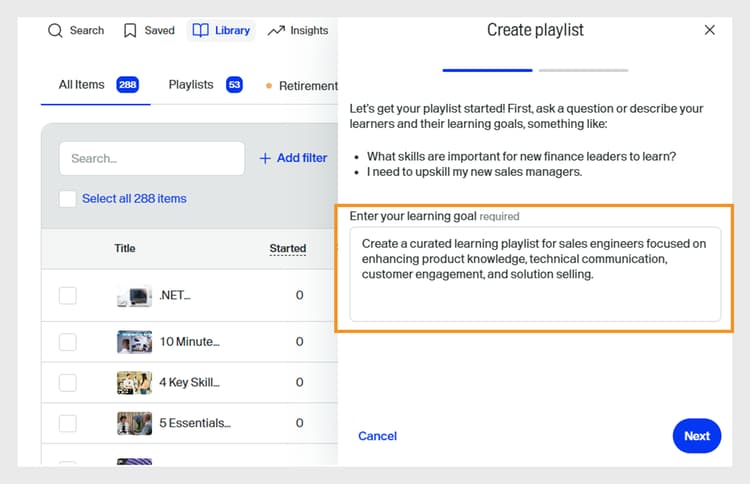Viewport: 750px width, 484px height.
Task: Click the Saved bookmark icon
Action: [130, 31]
